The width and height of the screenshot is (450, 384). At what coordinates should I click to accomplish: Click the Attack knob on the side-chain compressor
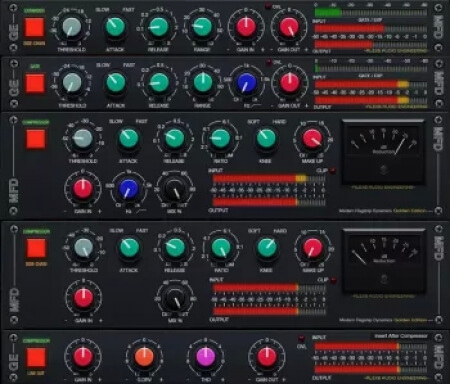[129, 247]
